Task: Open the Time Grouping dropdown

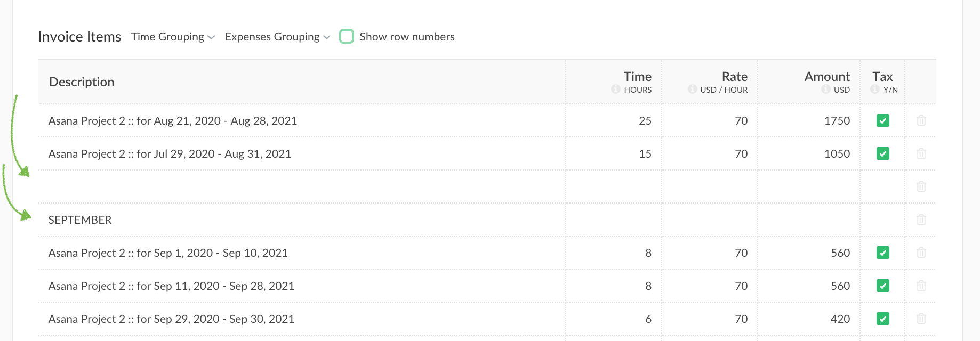Action: point(173,37)
